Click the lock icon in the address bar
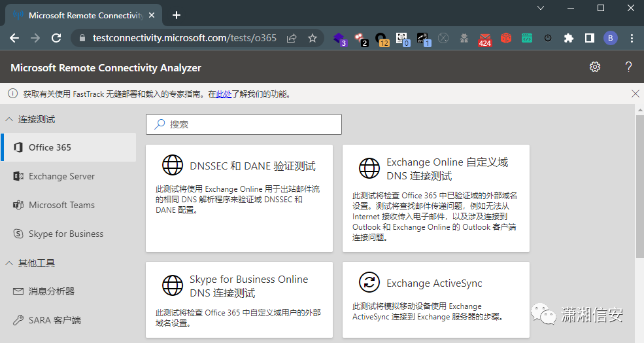 point(82,38)
